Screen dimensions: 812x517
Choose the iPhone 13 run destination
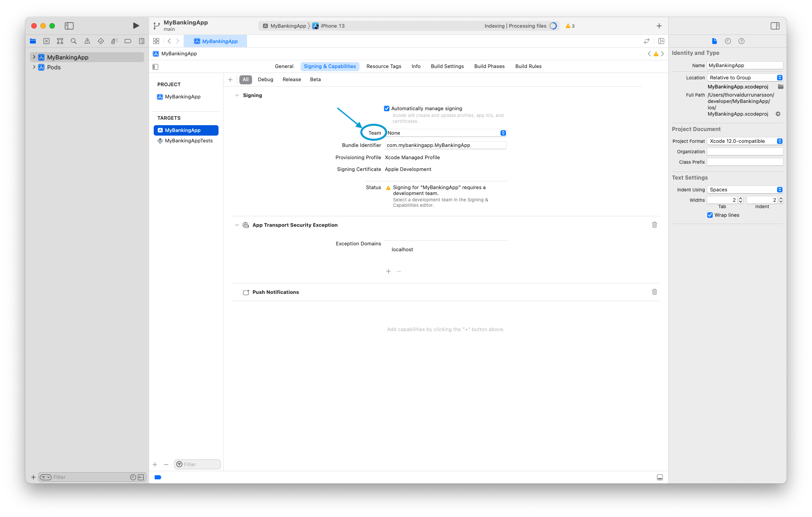(328, 26)
